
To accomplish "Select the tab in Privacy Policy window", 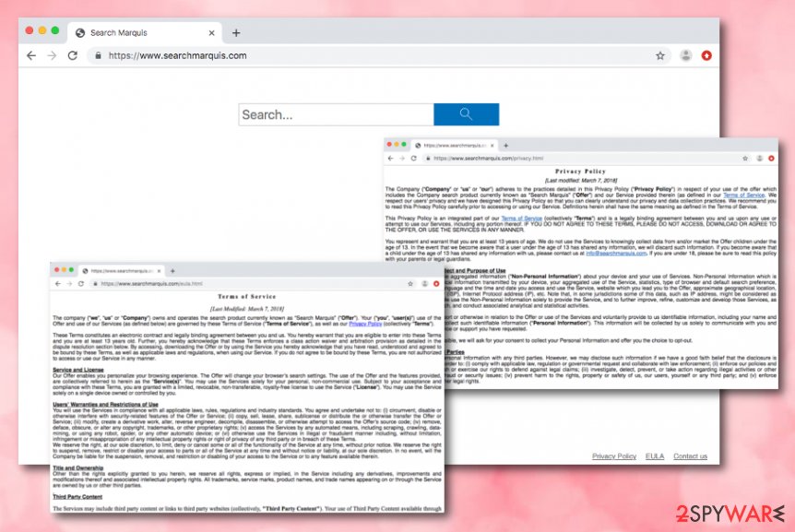I will click(455, 146).
